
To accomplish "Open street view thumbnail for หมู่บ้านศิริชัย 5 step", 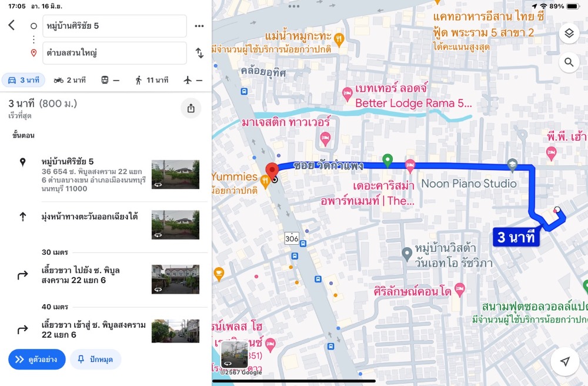I will coord(175,174).
